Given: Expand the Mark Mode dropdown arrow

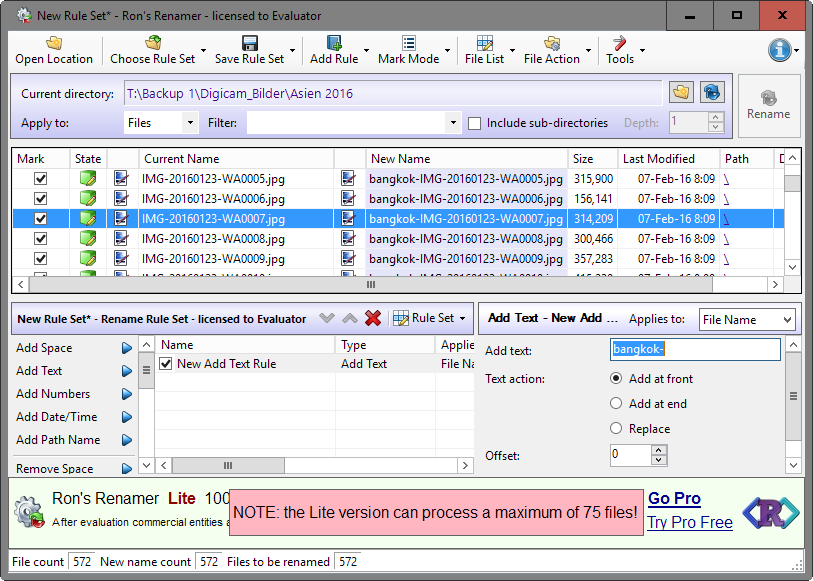Looking at the screenshot, I should coord(447,50).
